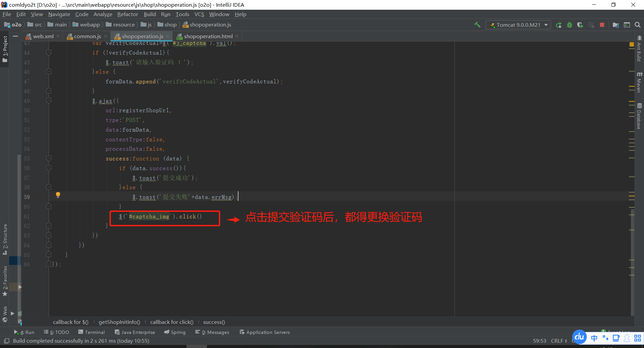Click the Rerun Tomcat icon
The image size is (644, 348).
coord(558,25)
